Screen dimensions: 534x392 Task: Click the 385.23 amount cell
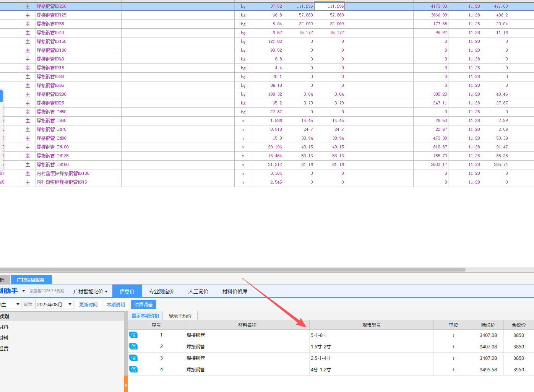pos(431,94)
